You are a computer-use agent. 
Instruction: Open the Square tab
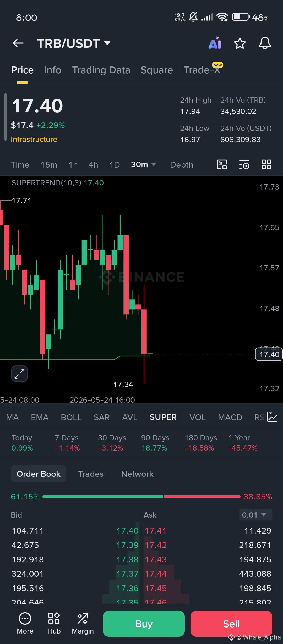pyautogui.click(x=157, y=70)
